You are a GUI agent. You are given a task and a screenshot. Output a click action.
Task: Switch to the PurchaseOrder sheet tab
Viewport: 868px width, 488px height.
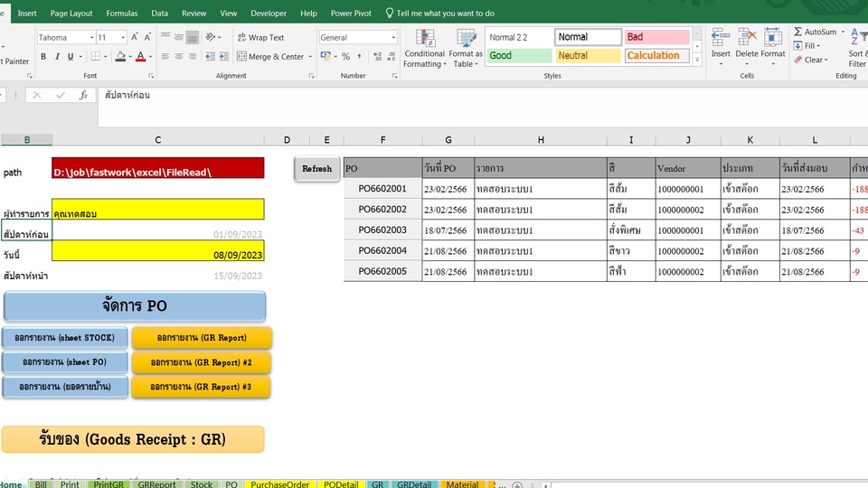pos(280,484)
